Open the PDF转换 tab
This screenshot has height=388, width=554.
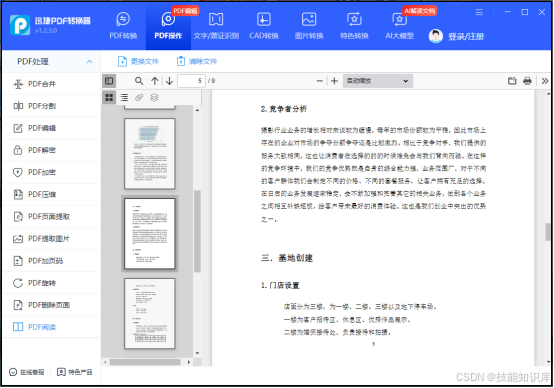[123, 26]
